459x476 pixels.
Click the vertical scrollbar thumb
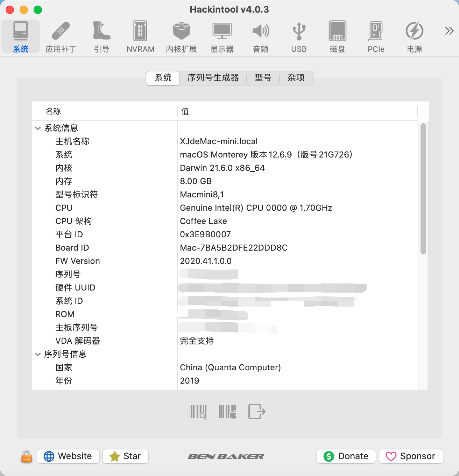click(x=423, y=189)
